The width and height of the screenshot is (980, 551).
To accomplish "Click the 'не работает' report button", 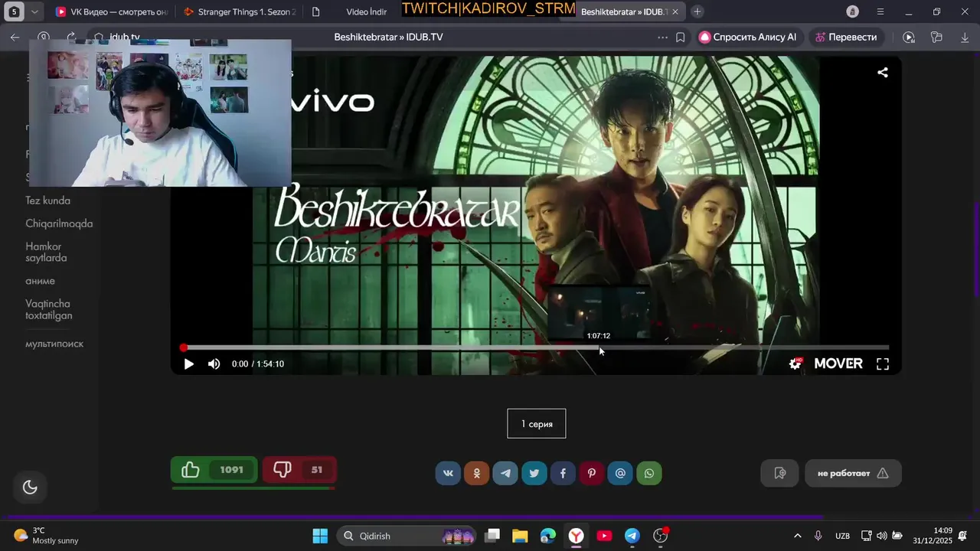I will pos(853,473).
